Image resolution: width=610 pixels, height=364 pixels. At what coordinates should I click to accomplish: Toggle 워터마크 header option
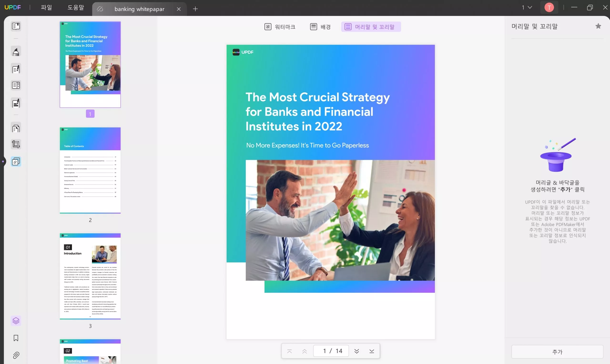[280, 27]
